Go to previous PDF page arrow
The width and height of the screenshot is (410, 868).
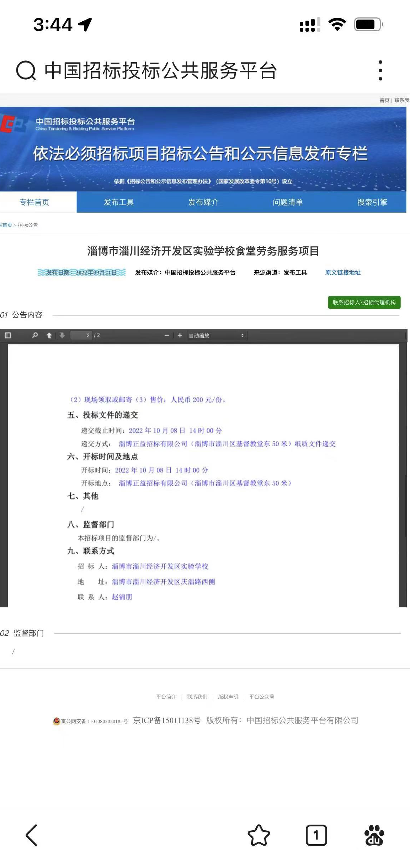(x=49, y=335)
